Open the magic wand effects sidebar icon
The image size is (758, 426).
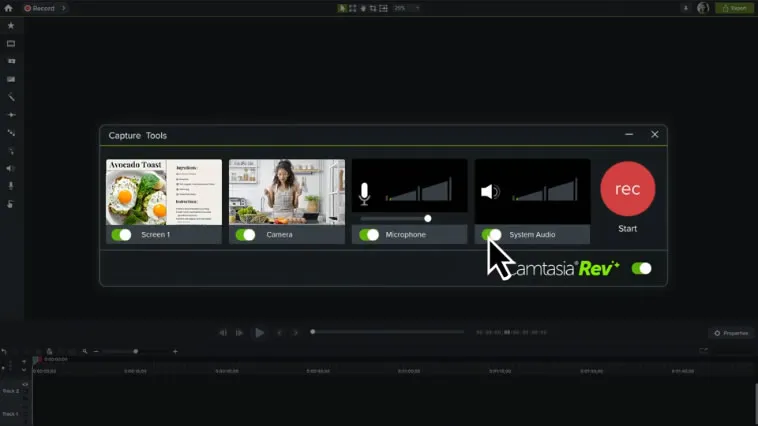click(x=11, y=97)
